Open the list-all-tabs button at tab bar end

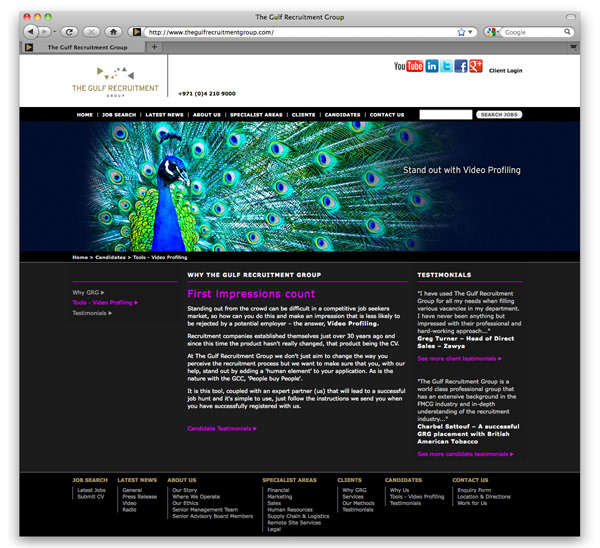tap(573, 47)
